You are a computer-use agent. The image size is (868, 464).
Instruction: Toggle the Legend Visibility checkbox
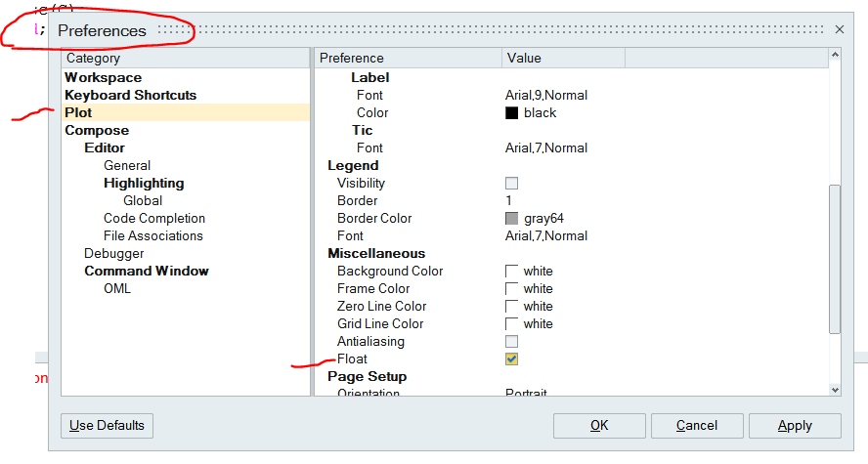pyautogui.click(x=511, y=183)
